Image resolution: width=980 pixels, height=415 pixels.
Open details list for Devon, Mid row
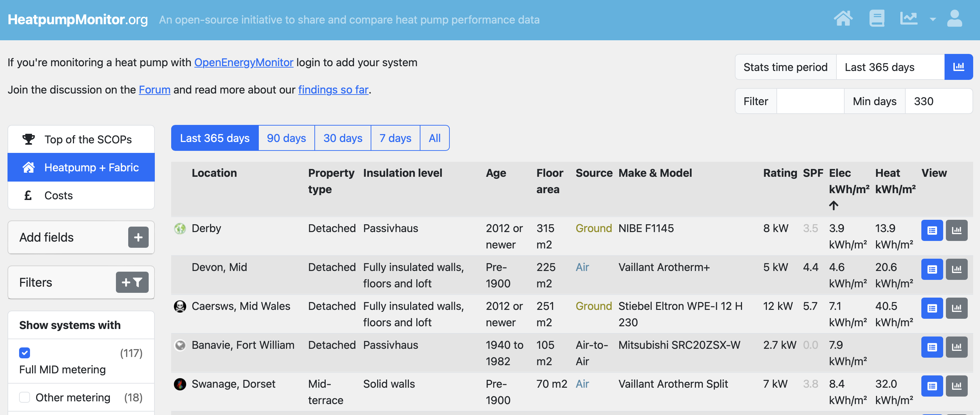[x=932, y=269]
